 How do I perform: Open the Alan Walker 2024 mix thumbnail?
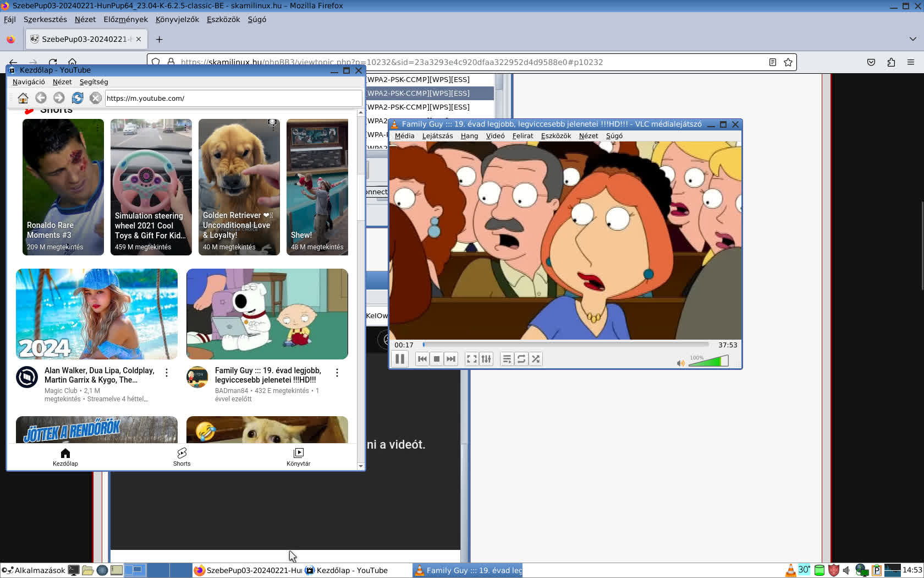point(97,314)
